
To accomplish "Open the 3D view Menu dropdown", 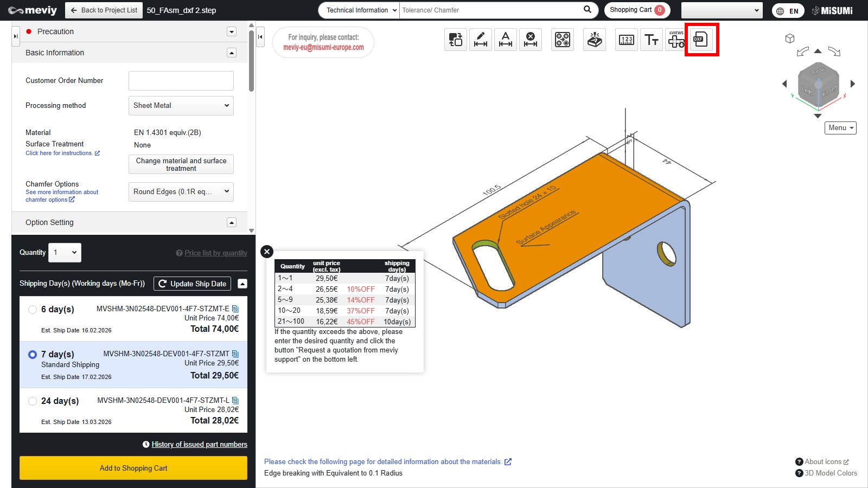I will point(840,128).
